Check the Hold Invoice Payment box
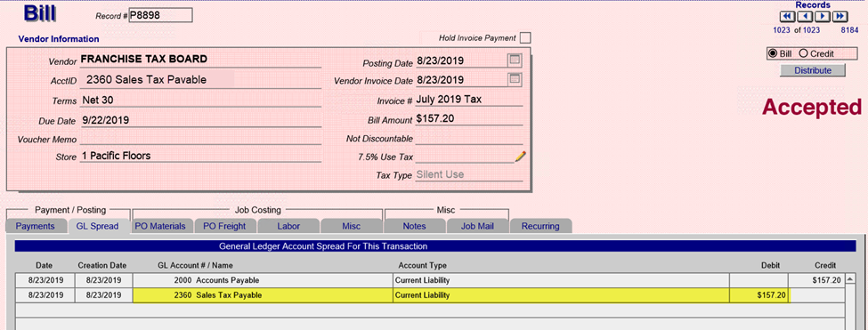The width and height of the screenshot is (868, 330). tap(525, 38)
